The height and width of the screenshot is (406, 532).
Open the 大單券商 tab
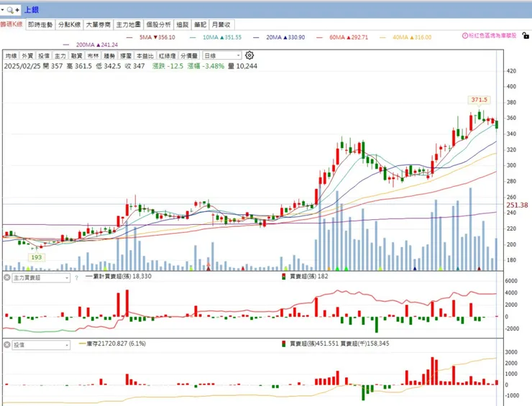pos(98,24)
